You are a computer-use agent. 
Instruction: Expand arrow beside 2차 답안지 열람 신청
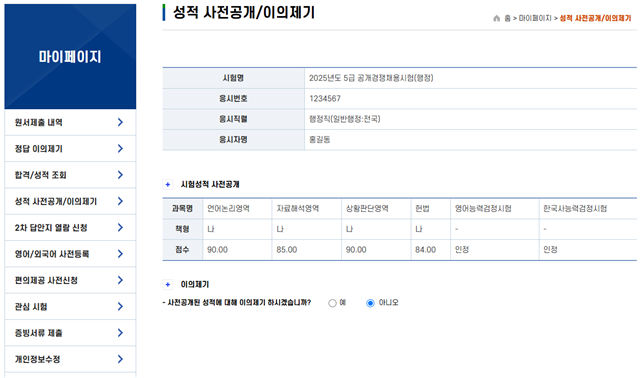tap(120, 228)
